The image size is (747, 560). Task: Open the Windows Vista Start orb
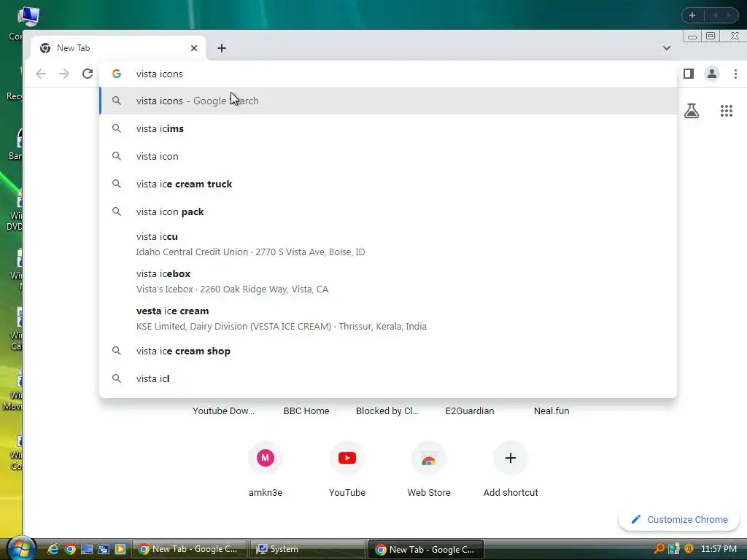pyautogui.click(x=21, y=548)
